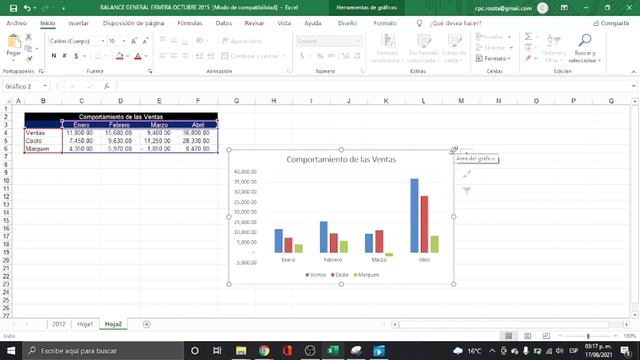This screenshot has width=640, height=360.
Task: Select the Ventas legend entry
Action: (316, 275)
